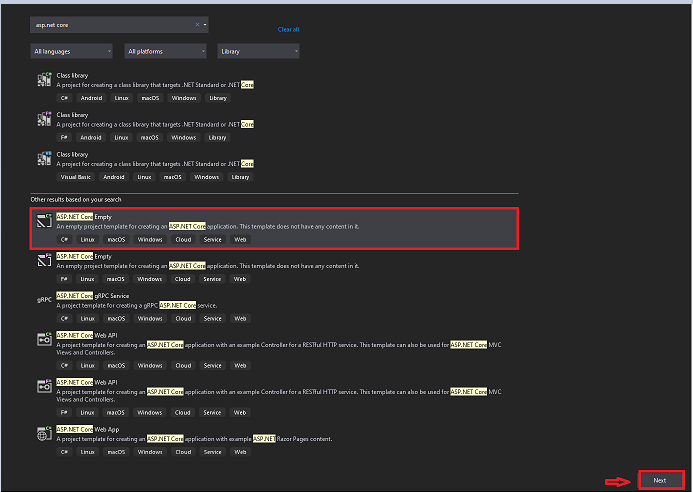Click the ASP.NET Core Web App globe icon
Image resolution: width=693 pixels, height=492 pixels.
(44, 434)
